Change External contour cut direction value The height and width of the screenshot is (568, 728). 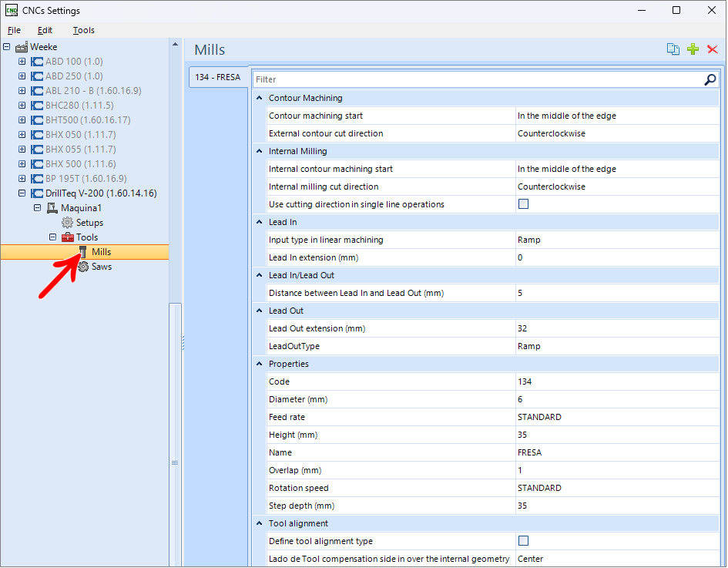[618, 133]
